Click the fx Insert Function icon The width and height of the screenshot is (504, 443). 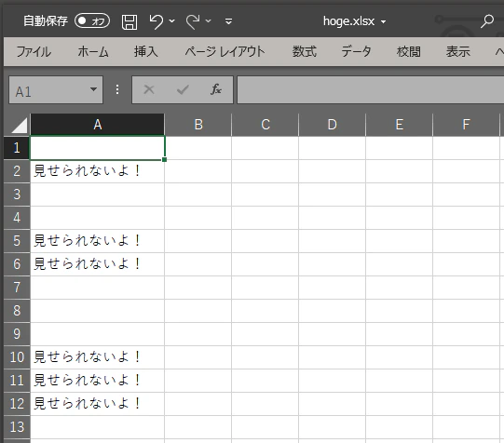point(216,89)
